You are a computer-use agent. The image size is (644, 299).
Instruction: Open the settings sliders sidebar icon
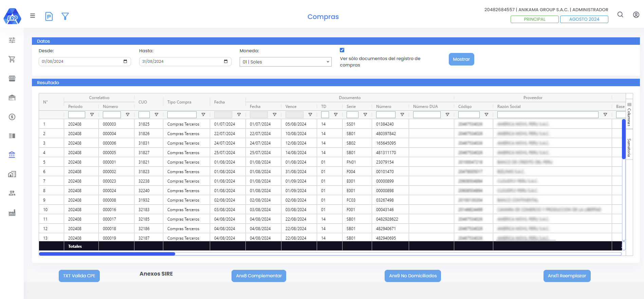click(x=12, y=40)
